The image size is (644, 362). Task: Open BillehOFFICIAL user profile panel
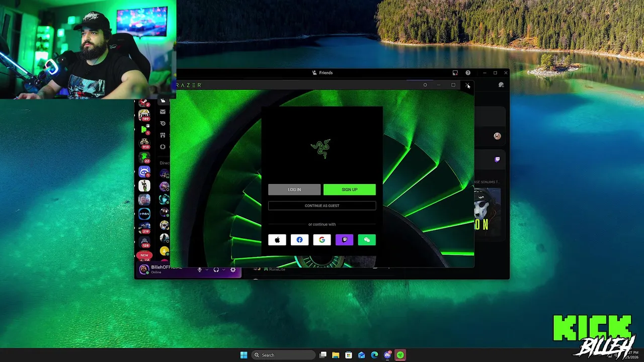coord(164,269)
